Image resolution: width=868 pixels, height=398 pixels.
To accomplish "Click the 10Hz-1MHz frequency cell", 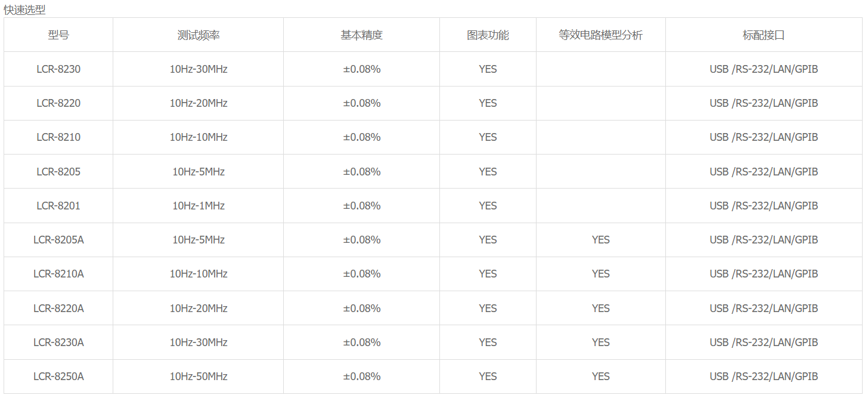I will point(199,206).
